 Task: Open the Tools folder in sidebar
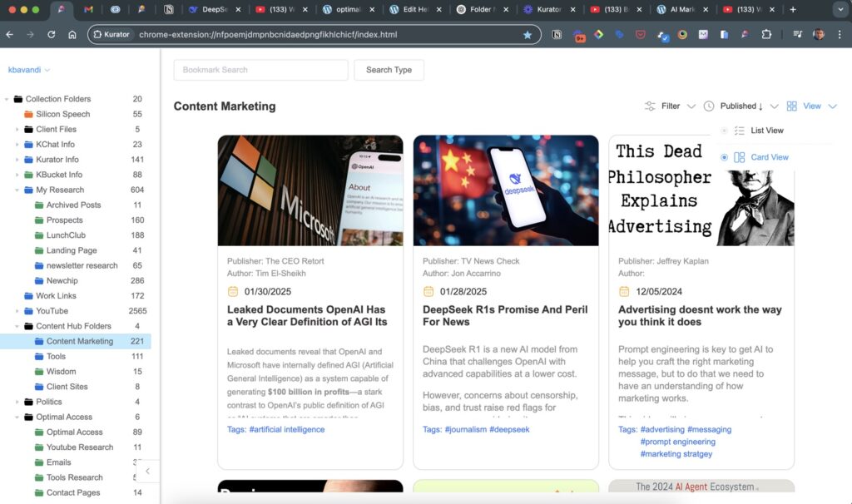[x=56, y=357]
